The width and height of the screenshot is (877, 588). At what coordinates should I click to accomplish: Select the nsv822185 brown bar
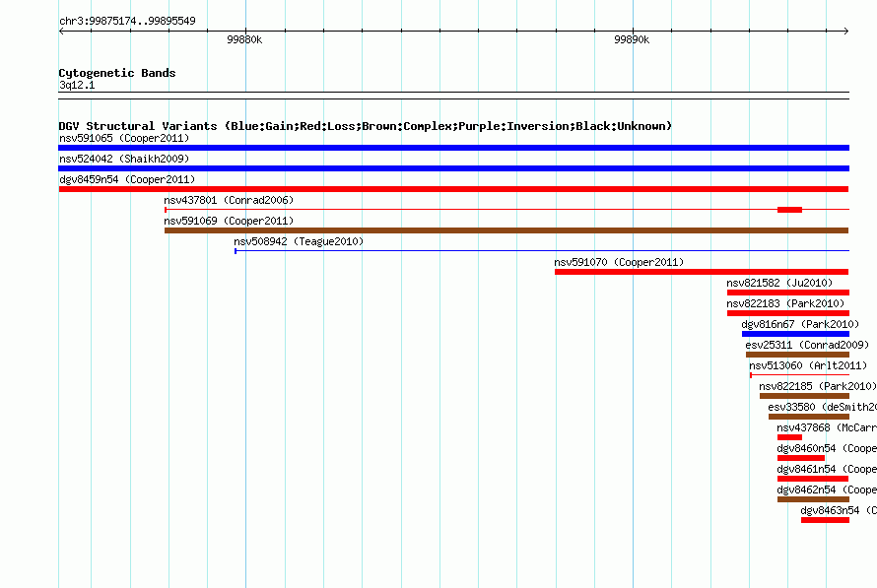coord(804,396)
